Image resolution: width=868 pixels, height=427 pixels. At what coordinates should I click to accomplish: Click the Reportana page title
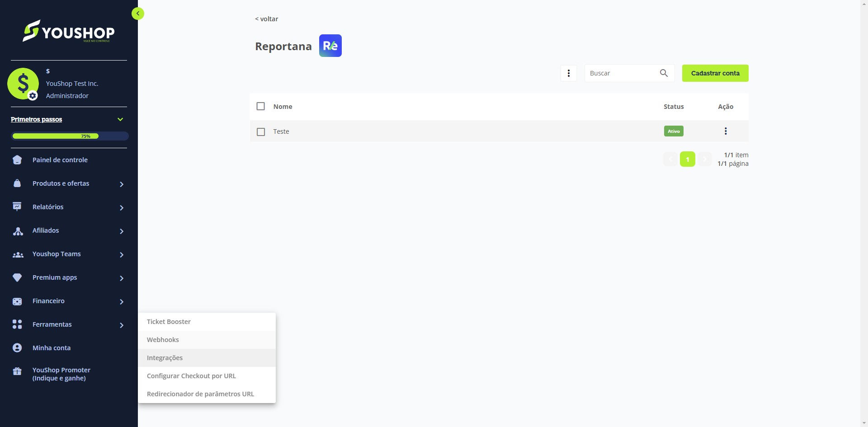(x=283, y=46)
